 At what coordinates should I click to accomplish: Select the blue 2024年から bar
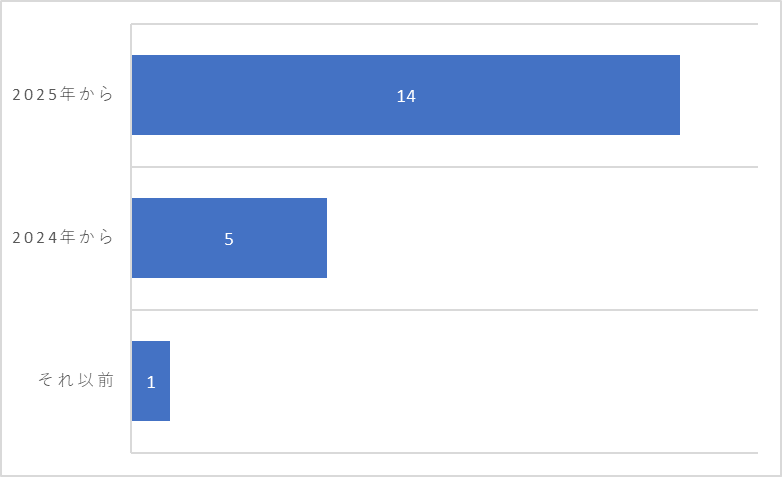coord(229,238)
